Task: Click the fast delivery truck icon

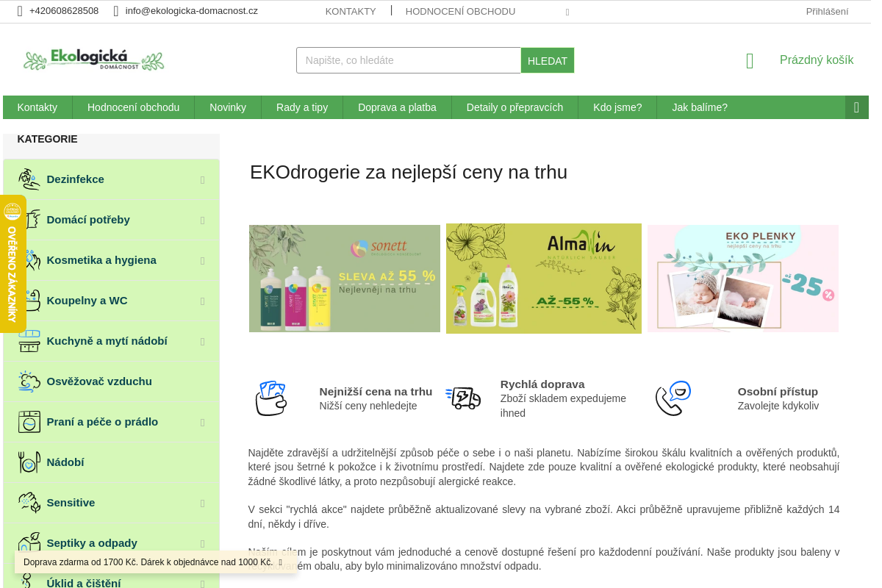Action: click(463, 398)
